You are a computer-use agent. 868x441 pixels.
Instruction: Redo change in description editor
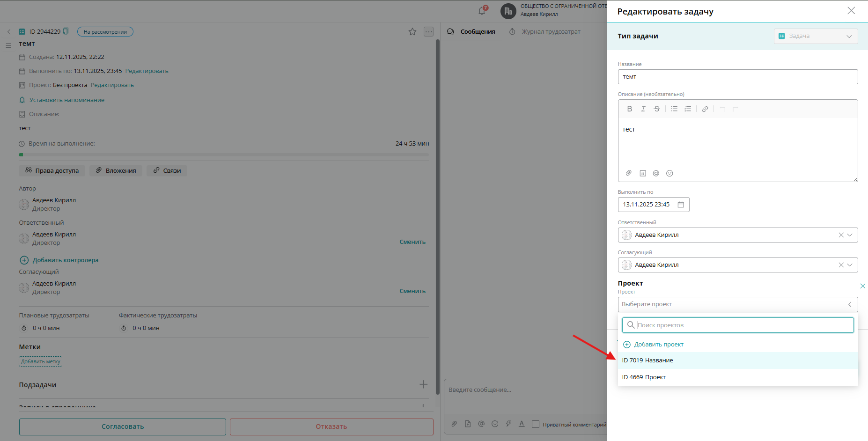[x=736, y=109]
